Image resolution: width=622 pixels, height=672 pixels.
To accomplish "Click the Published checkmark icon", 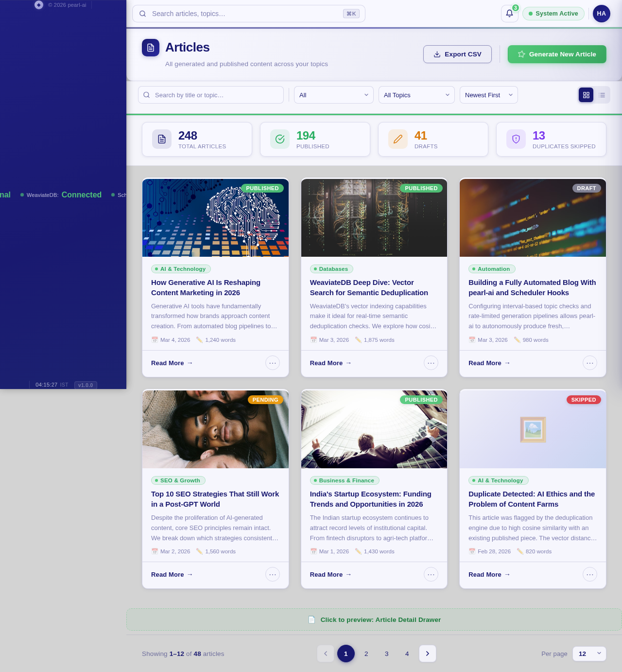I will tap(279, 139).
